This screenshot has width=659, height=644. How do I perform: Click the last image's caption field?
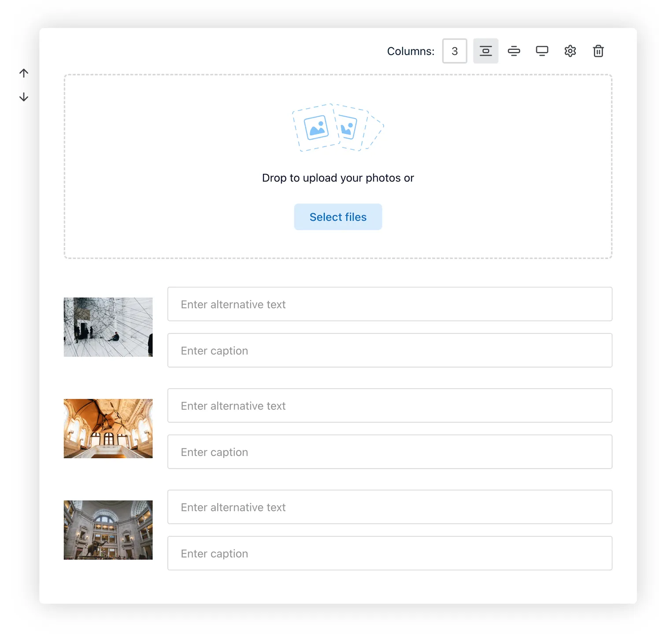pyautogui.click(x=389, y=553)
